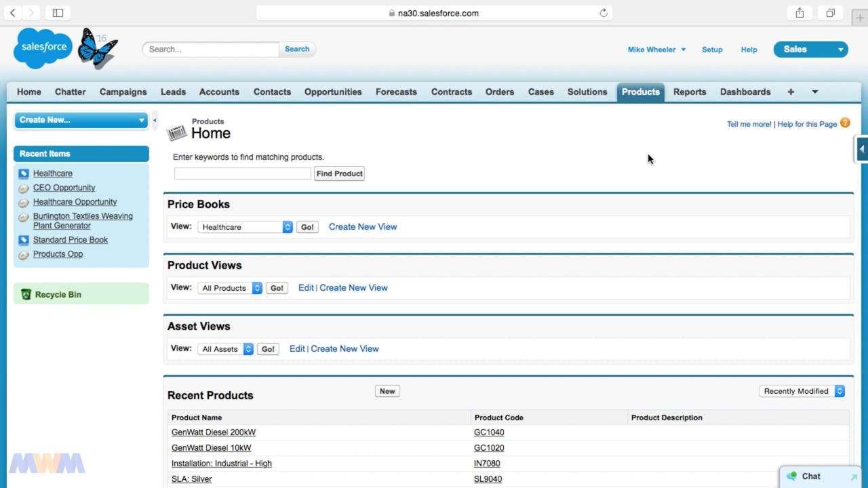The image size is (868, 488).
Task: Show all tabs in Safari
Action: click(830, 13)
